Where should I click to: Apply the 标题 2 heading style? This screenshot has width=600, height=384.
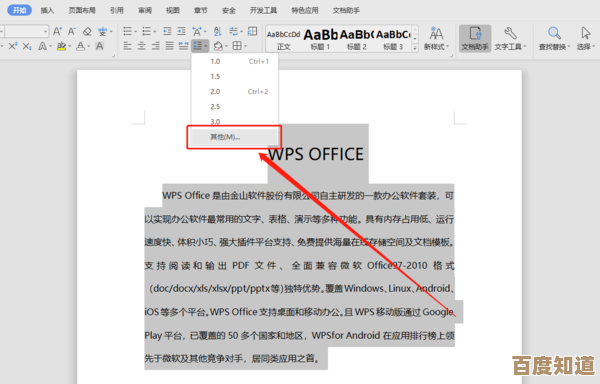tap(356, 39)
